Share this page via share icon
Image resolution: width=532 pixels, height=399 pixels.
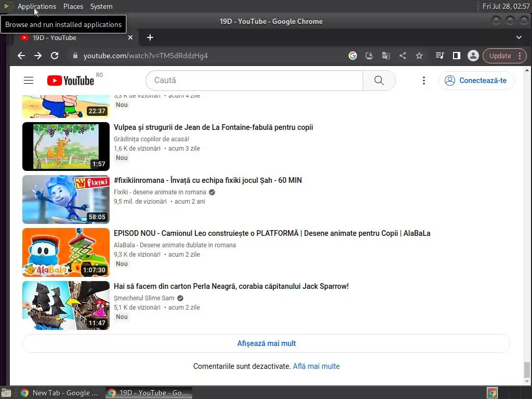click(x=403, y=56)
